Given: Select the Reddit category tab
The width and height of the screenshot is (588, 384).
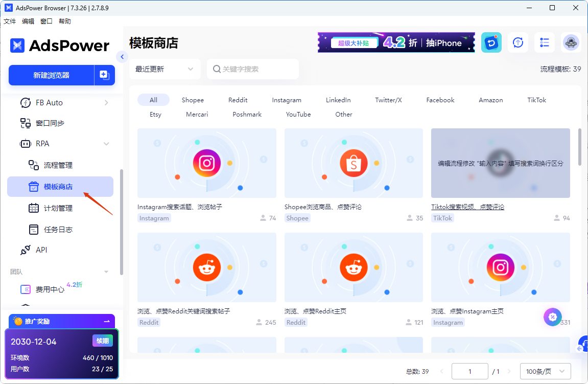Looking at the screenshot, I should pos(238,100).
